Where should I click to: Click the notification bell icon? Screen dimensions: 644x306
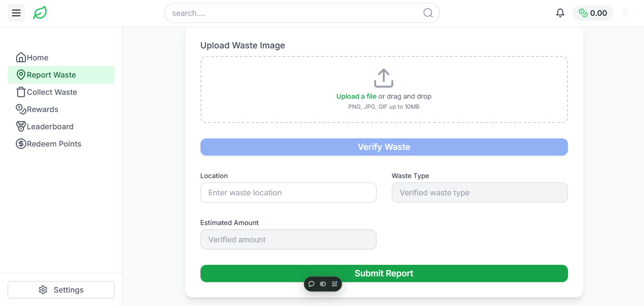[560, 13]
